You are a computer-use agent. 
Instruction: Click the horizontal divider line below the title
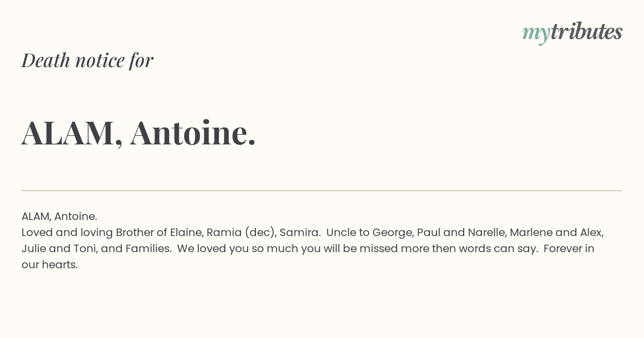tap(322, 190)
